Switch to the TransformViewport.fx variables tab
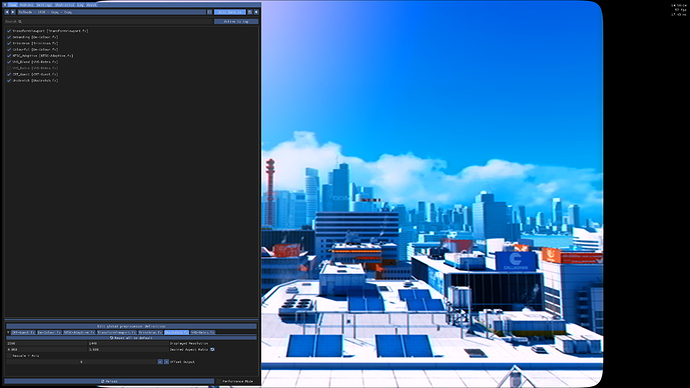 tap(117, 333)
